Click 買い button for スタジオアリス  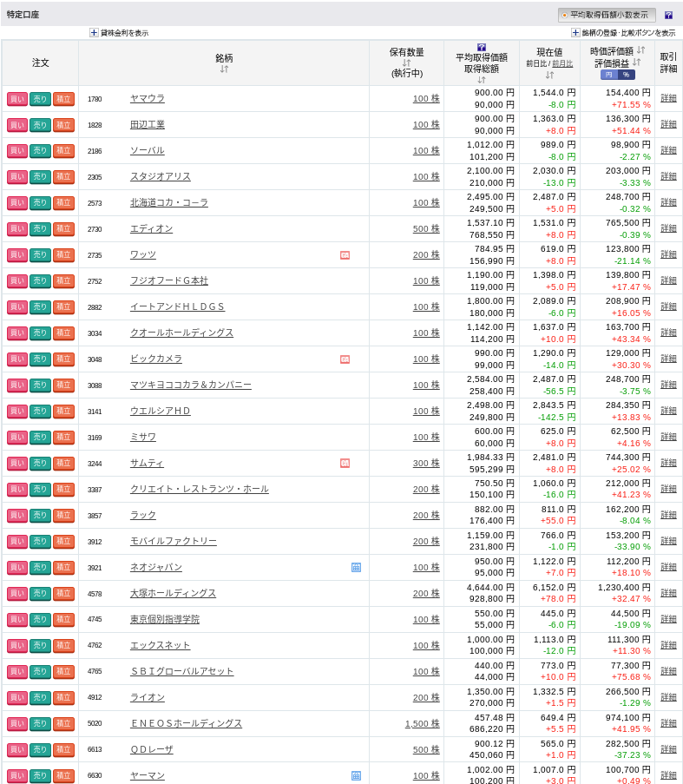[17, 177]
